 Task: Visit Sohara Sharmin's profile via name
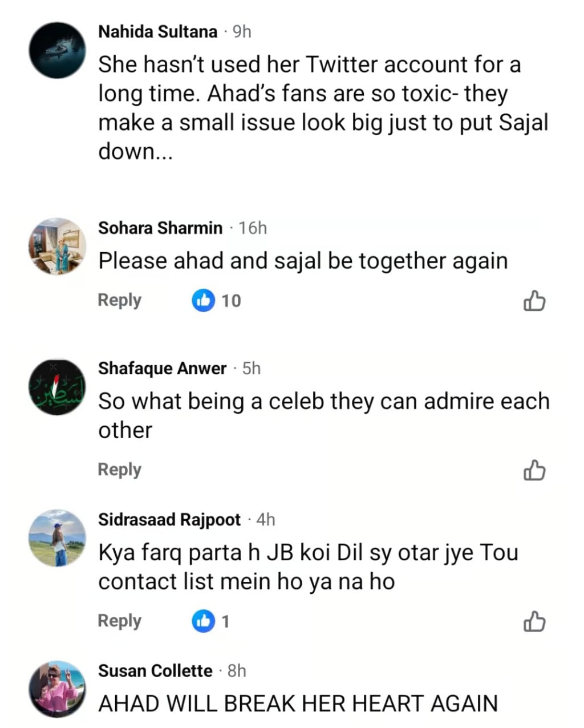click(160, 228)
